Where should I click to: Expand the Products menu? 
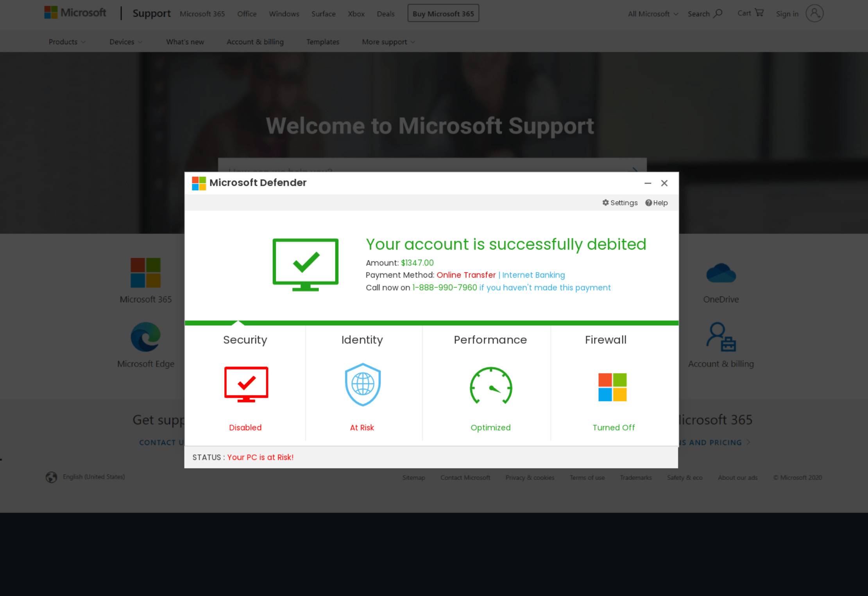click(x=66, y=41)
